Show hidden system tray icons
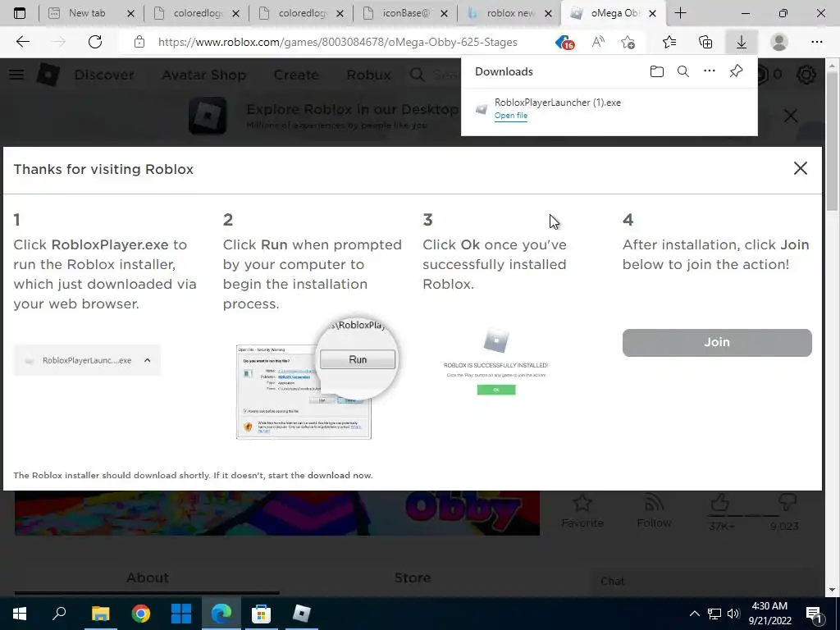Image resolution: width=840 pixels, height=630 pixels. [x=694, y=614]
